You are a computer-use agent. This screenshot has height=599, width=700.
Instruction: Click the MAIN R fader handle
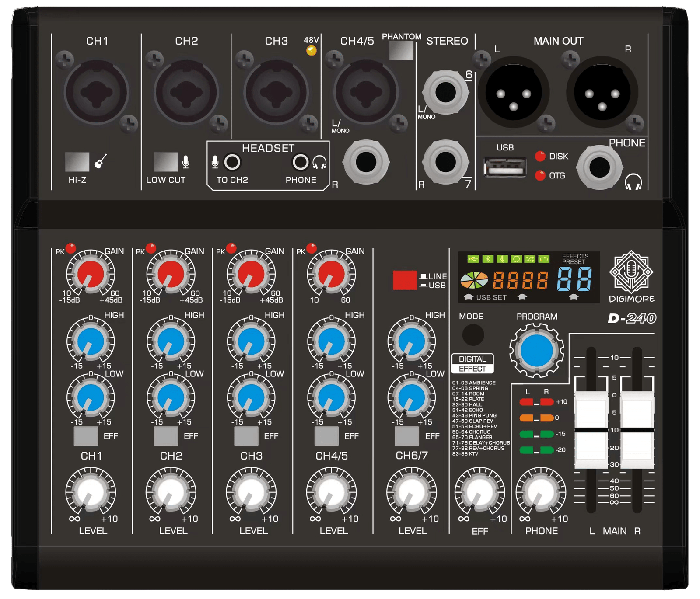click(x=637, y=430)
